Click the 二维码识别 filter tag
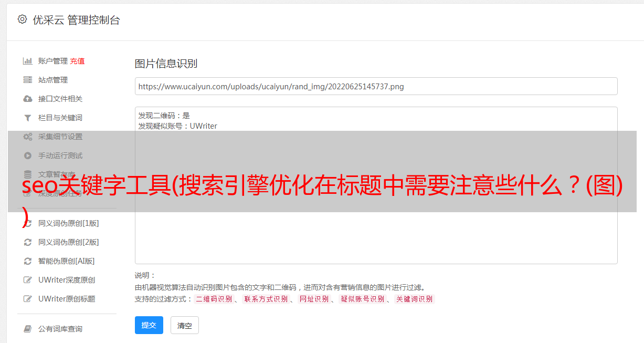 coord(214,299)
